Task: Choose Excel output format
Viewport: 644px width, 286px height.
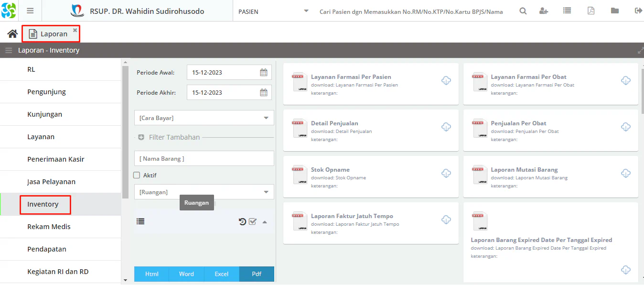Action: (221, 274)
